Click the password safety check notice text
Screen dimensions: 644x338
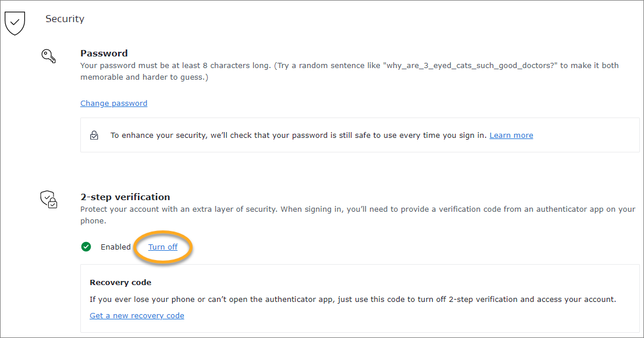[298, 136]
